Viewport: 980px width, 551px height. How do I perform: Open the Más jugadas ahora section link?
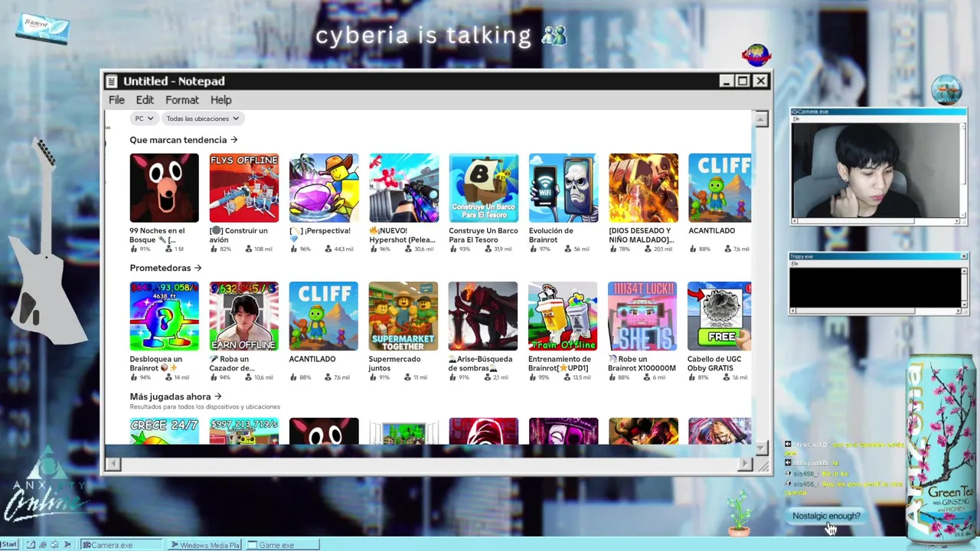175,396
